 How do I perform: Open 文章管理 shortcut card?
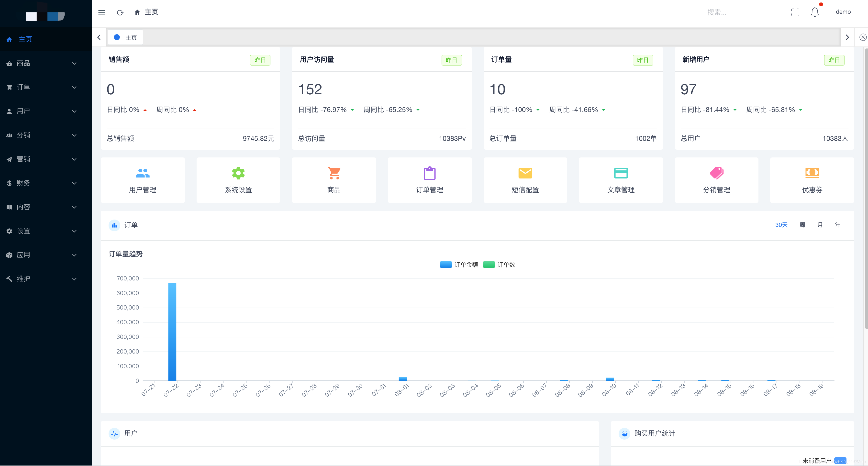point(621,180)
